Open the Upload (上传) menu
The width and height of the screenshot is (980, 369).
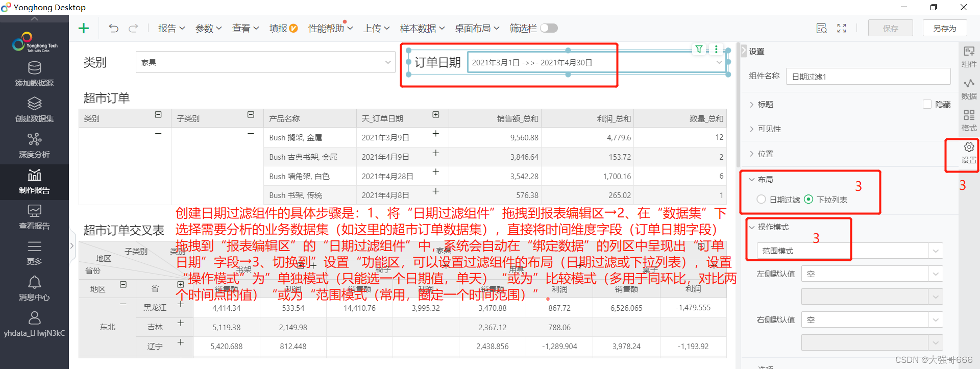[377, 29]
